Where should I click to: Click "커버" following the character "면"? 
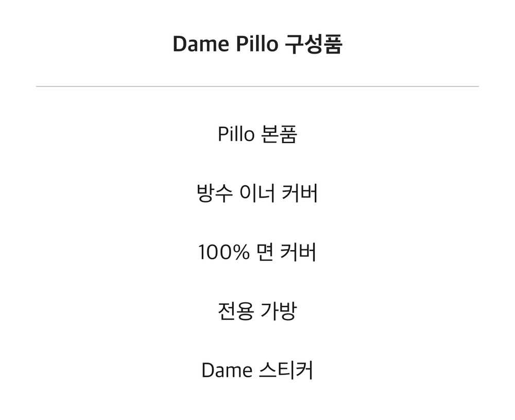pyautogui.click(x=299, y=252)
